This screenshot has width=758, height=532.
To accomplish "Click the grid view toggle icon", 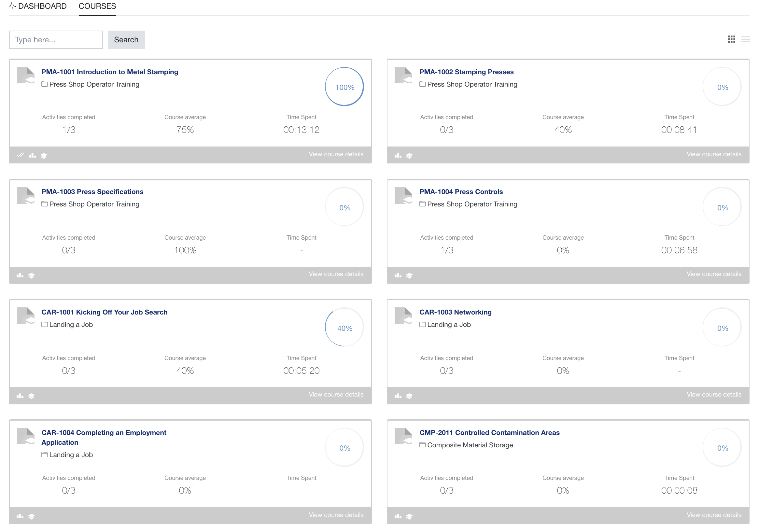I will click(732, 39).
